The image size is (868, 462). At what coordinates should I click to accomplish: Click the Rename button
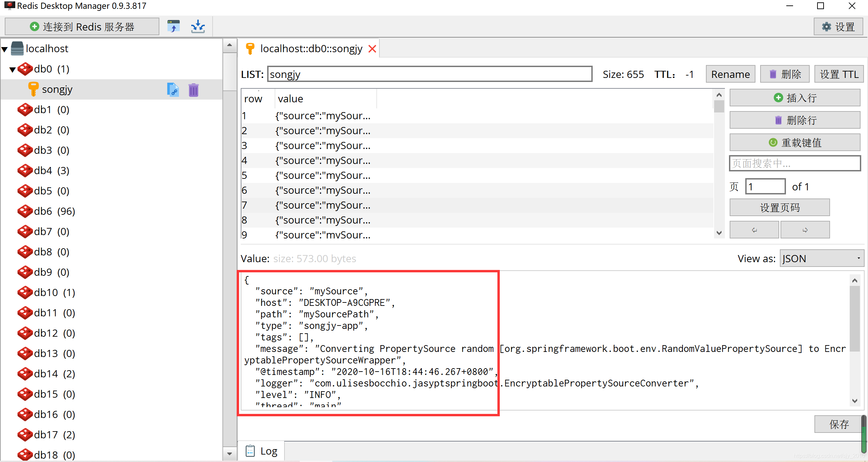click(730, 74)
